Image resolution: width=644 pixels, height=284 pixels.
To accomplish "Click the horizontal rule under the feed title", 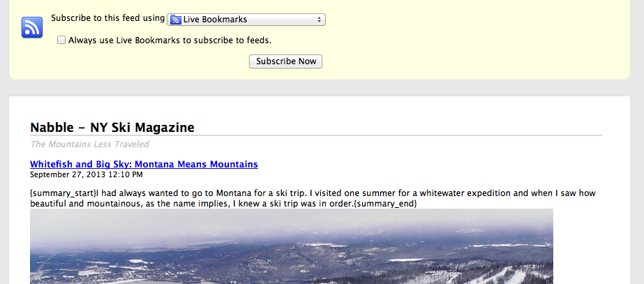I will 315,135.
